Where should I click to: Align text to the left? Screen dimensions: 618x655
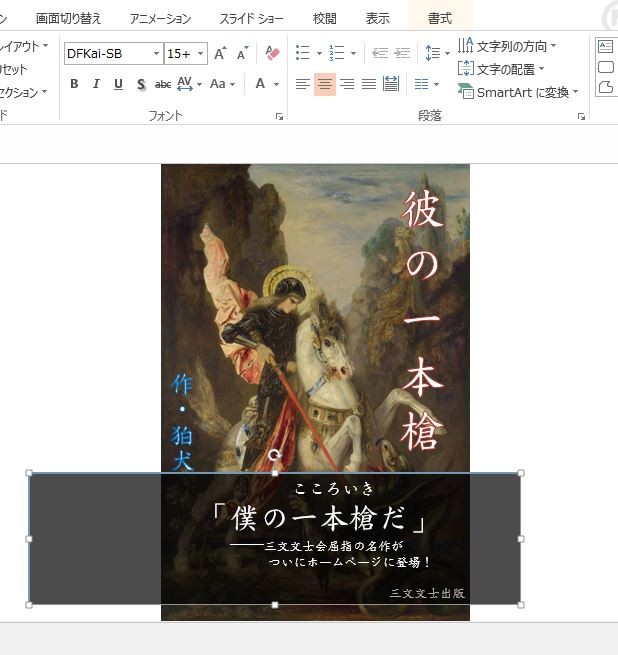tap(303, 84)
